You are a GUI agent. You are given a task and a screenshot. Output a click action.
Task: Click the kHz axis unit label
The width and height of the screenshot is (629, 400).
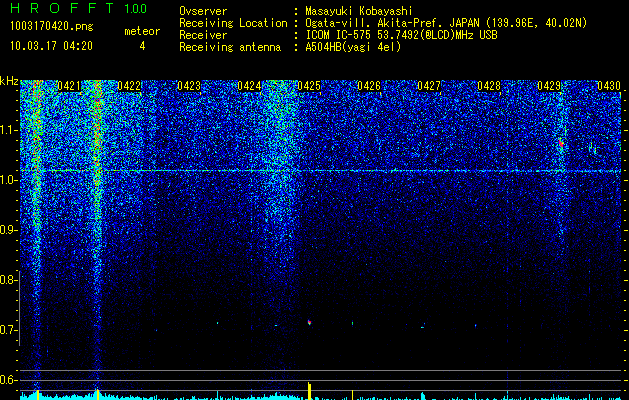[9, 81]
